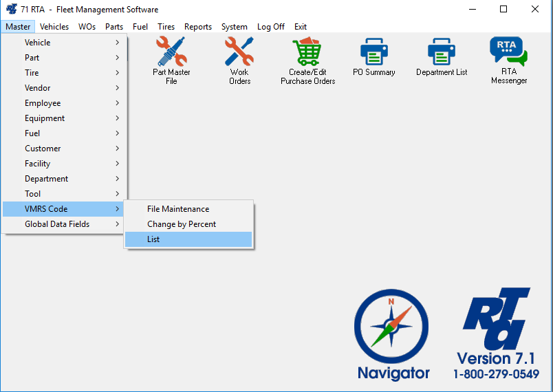This screenshot has height=392, width=553.
Task: Open the RTA Messenger chat icon
Action: 508,52
